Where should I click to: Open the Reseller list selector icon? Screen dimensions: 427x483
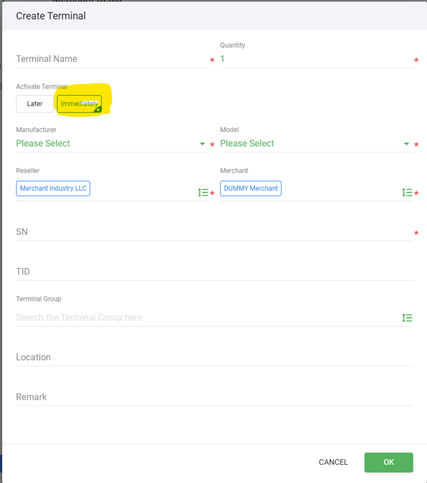pos(203,192)
